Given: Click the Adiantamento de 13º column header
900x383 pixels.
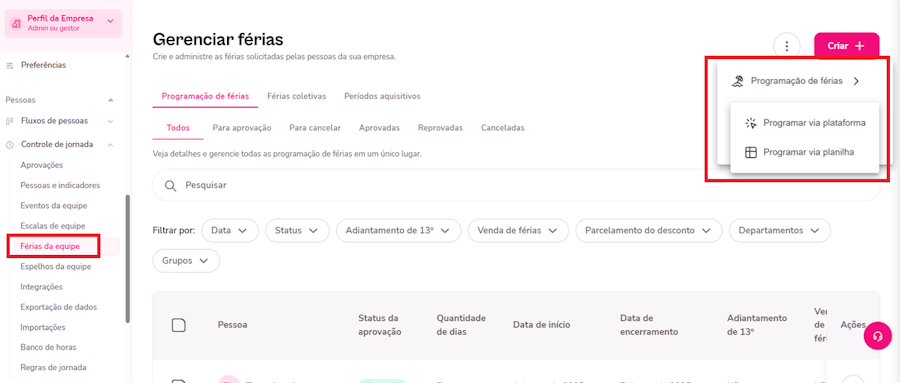Looking at the screenshot, I should (x=757, y=325).
